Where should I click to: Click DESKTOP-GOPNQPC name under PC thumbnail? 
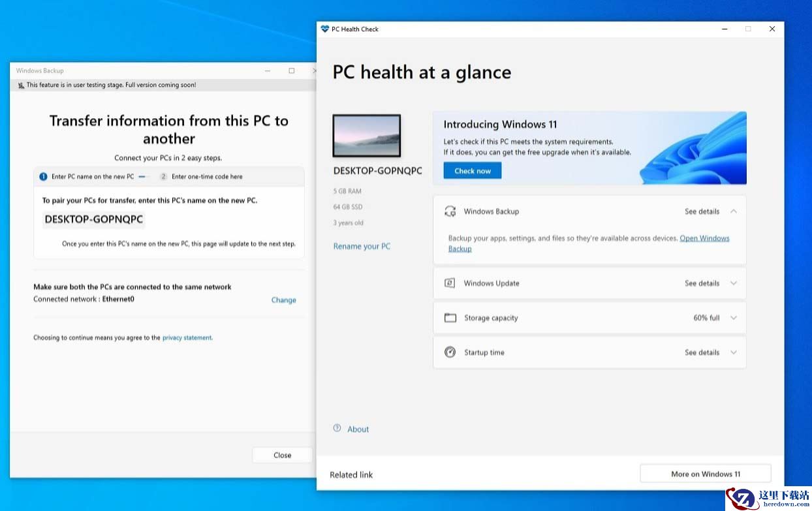pyautogui.click(x=377, y=171)
